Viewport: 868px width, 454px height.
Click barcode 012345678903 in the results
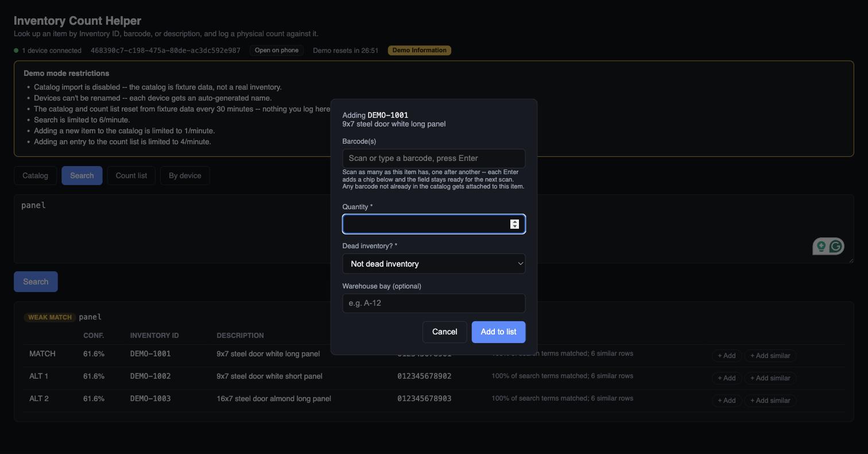tap(424, 399)
